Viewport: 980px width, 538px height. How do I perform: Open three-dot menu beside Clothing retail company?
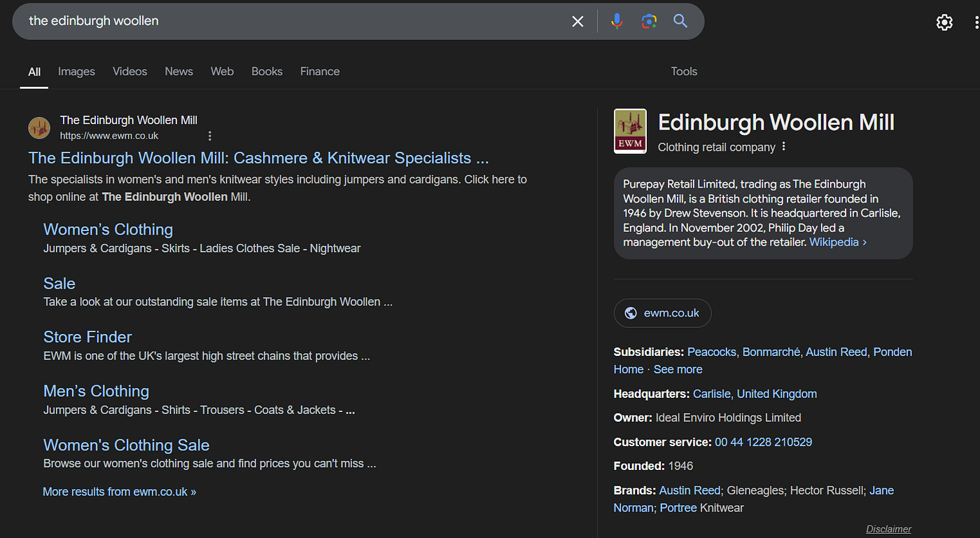(784, 147)
